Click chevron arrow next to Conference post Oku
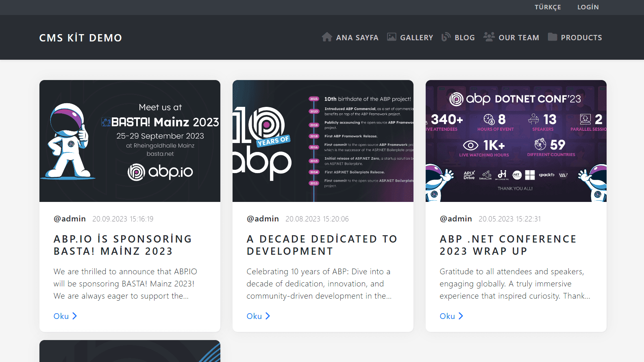 pyautogui.click(x=461, y=316)
